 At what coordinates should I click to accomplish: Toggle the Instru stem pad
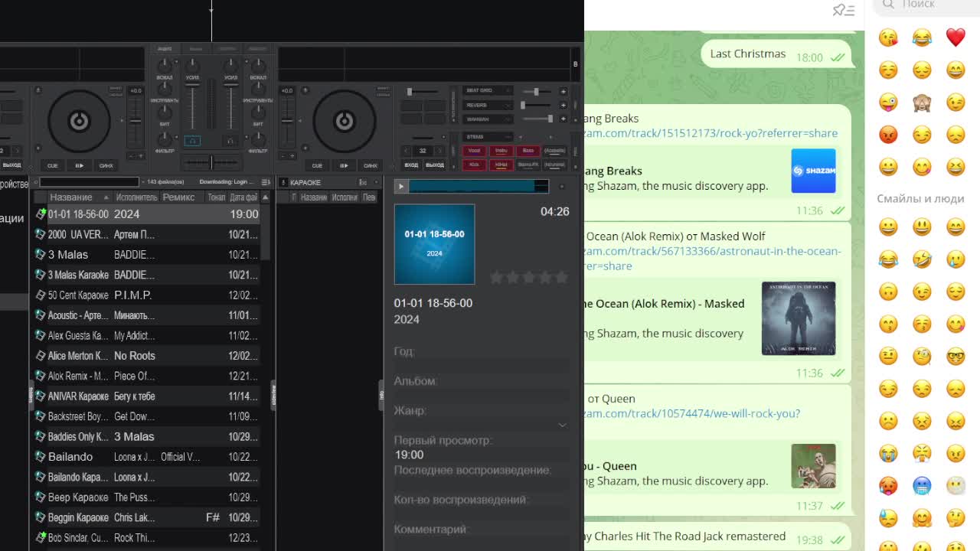(x=501, y=151)
